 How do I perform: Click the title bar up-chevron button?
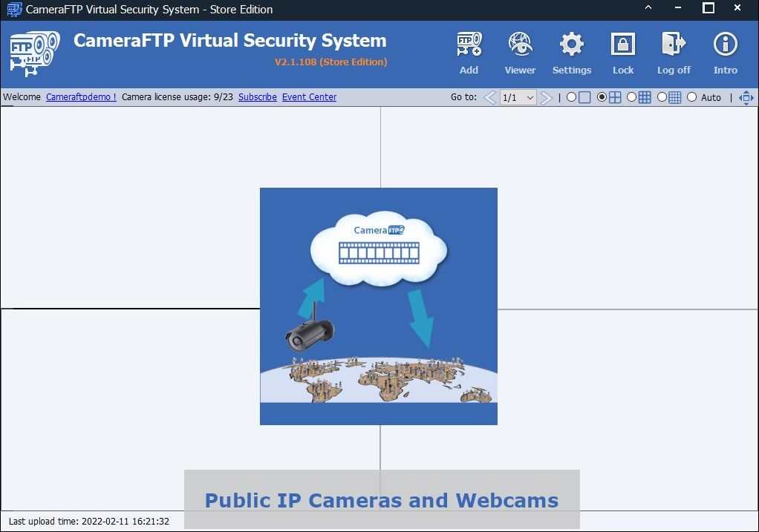pos(648,7)
